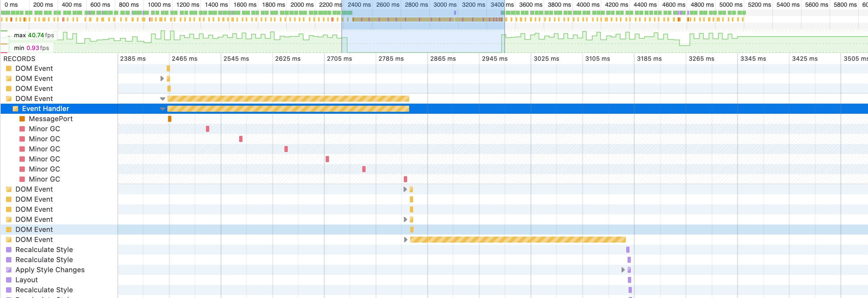Image resolution: width=868 pixels, height=298 pixels.
Task: Select the last Minor GC row label
Action: click(x=45, y=179)
